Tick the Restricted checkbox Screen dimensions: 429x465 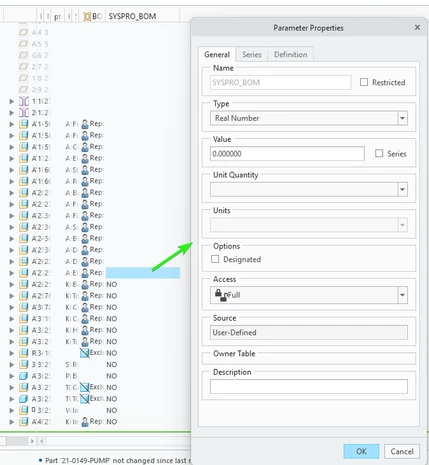tap(364, 82)
